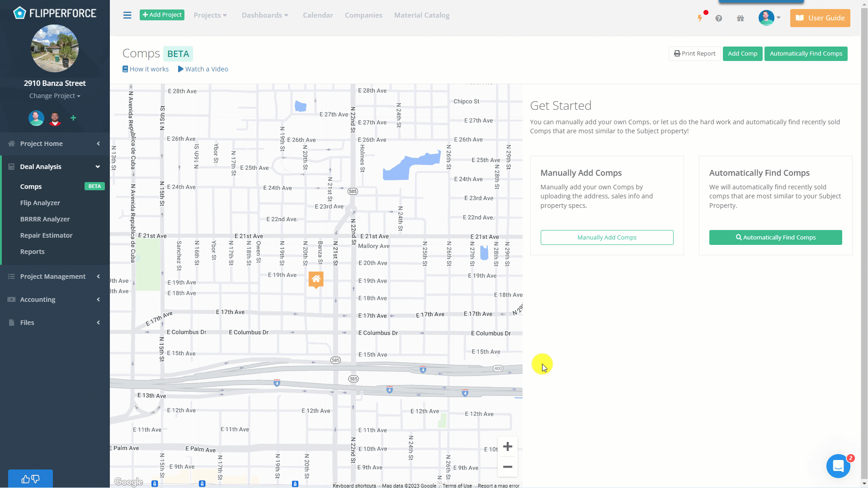Collapse the Deal Analysis section chevron

tap(98, 167)
